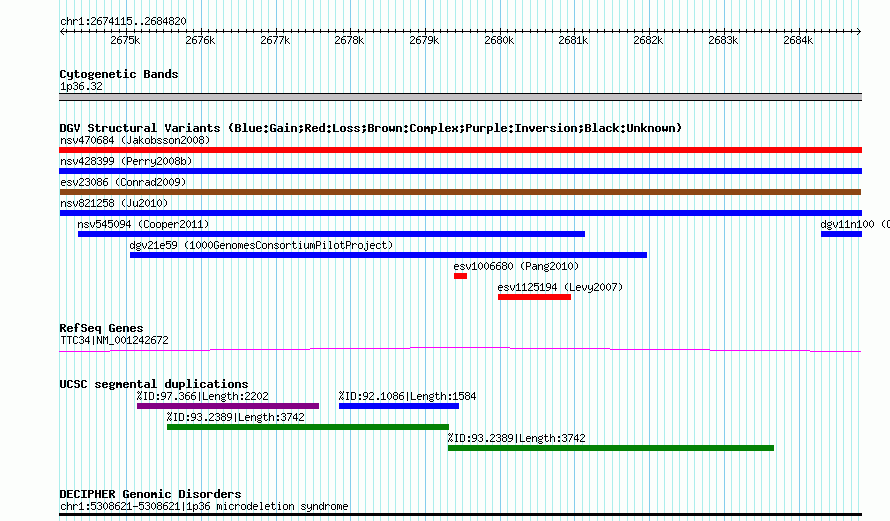
Task: Click the red esv1125194 Levy2007 loss bar
Action: (534, 297)
